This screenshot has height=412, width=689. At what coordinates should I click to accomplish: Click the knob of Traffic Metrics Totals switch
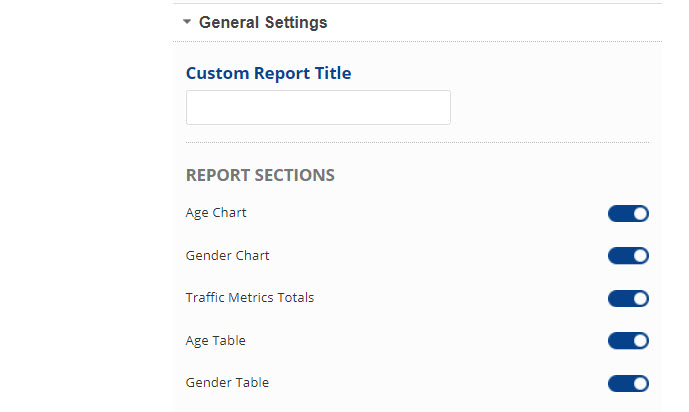[x=640, y=298]
